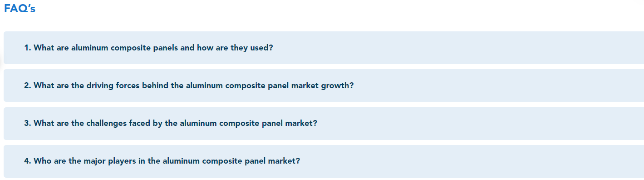This screenshot has width=644, height=180.
Task: Click the FAQ's section heading
Action: (x=20, y=9)
